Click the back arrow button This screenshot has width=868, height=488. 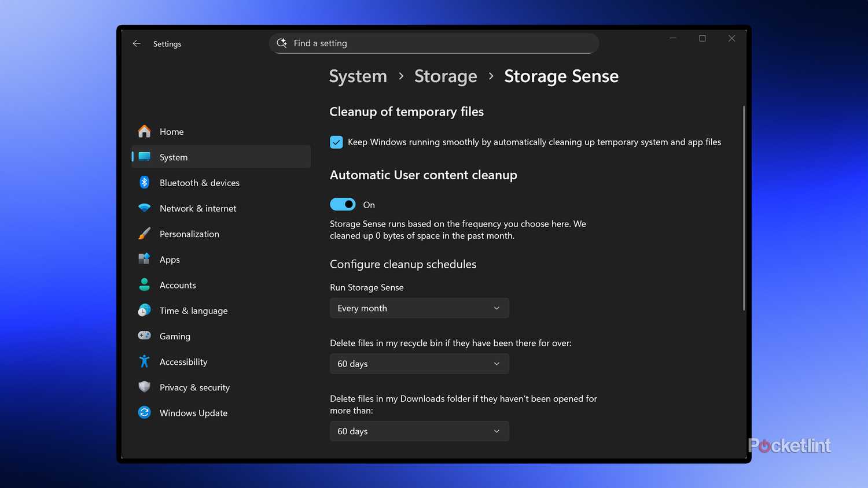(137, 43)
